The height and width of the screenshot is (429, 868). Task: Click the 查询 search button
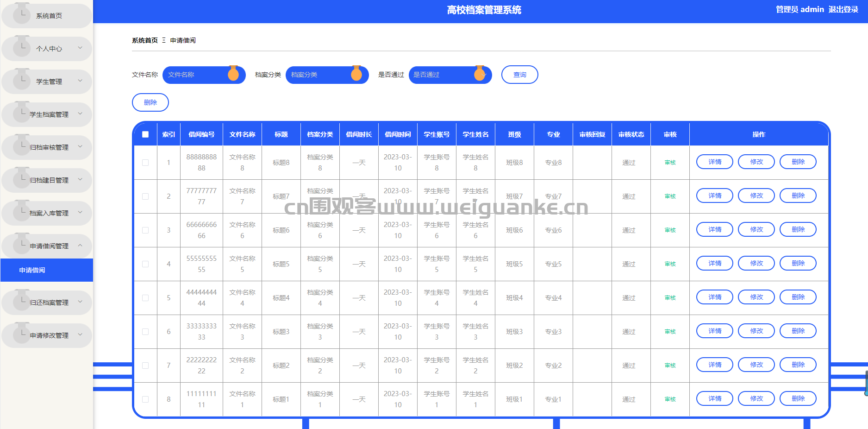tap(519, 75)
